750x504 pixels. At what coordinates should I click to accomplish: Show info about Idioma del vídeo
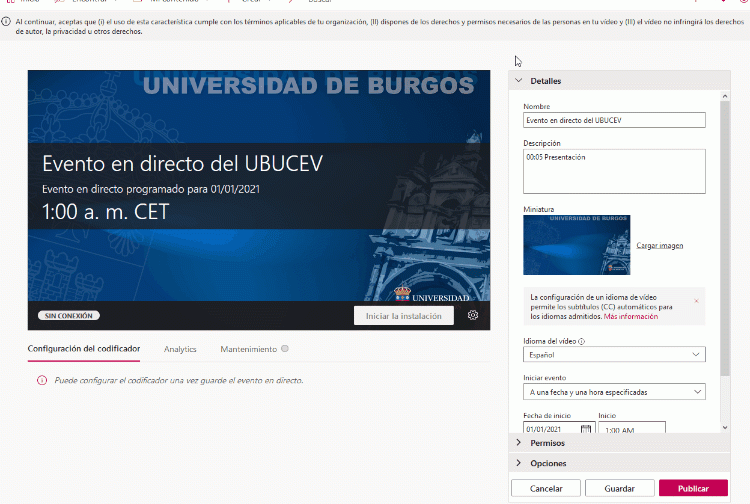[582, 341]
